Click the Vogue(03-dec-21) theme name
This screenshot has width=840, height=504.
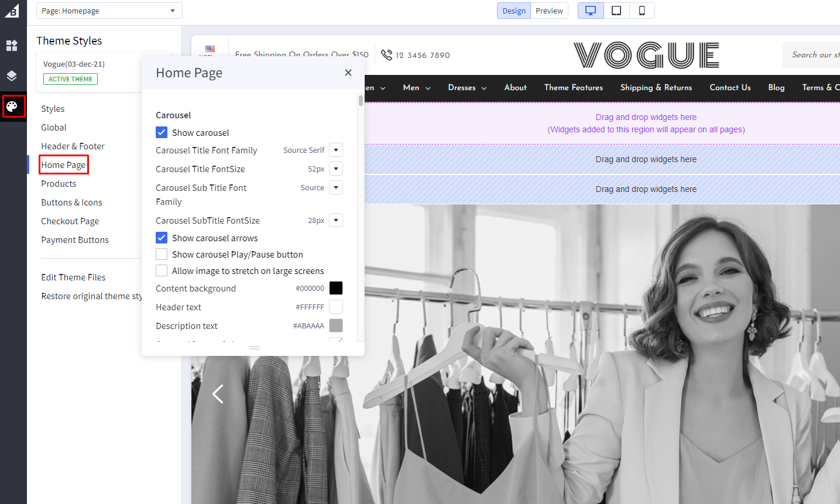(74, 64)
